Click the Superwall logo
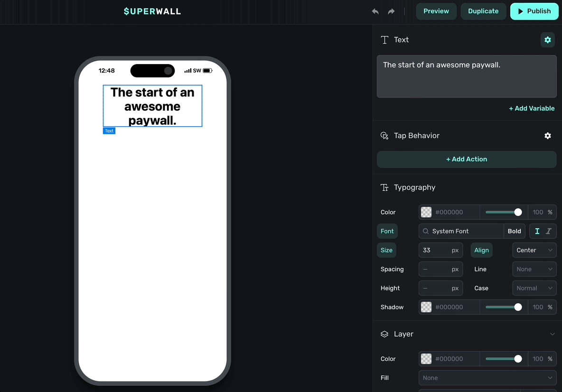The image size is (562, 392). click(x=152, y=11)
